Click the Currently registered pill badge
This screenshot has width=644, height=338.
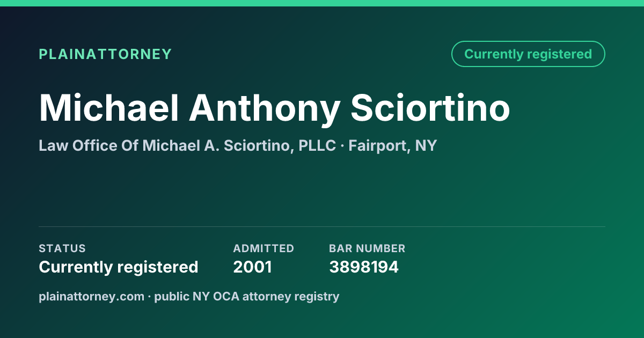tap(528, 54)
